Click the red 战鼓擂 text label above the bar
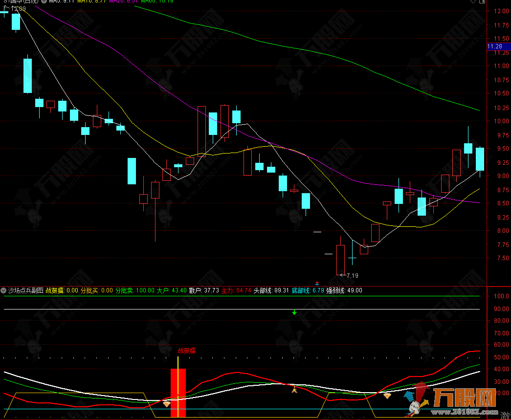The width and height of the screenshot is (511, 420). tap(186, 351)
